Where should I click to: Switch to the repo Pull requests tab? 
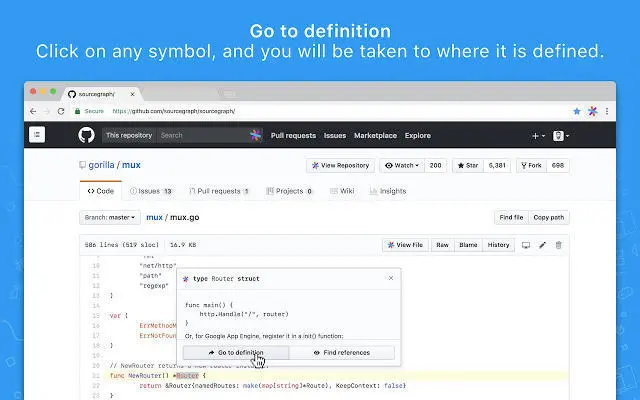[219, 191]
